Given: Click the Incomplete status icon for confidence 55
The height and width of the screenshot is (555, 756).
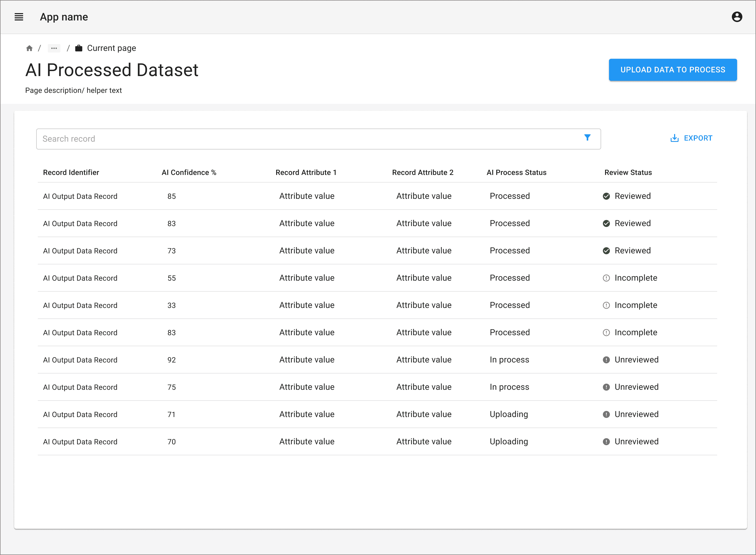Looking at the screenshot, I should [x=606, y=278].
